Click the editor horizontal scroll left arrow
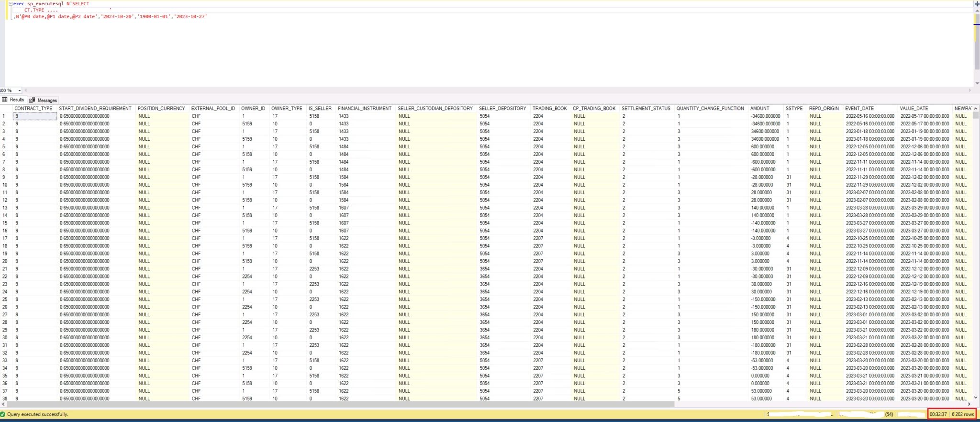 25,90
